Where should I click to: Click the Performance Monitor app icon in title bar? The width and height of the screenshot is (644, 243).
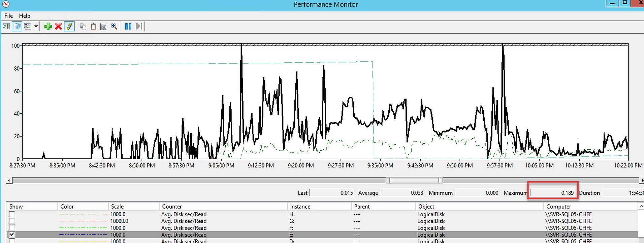pyautogui.click(x=5, y=4)
